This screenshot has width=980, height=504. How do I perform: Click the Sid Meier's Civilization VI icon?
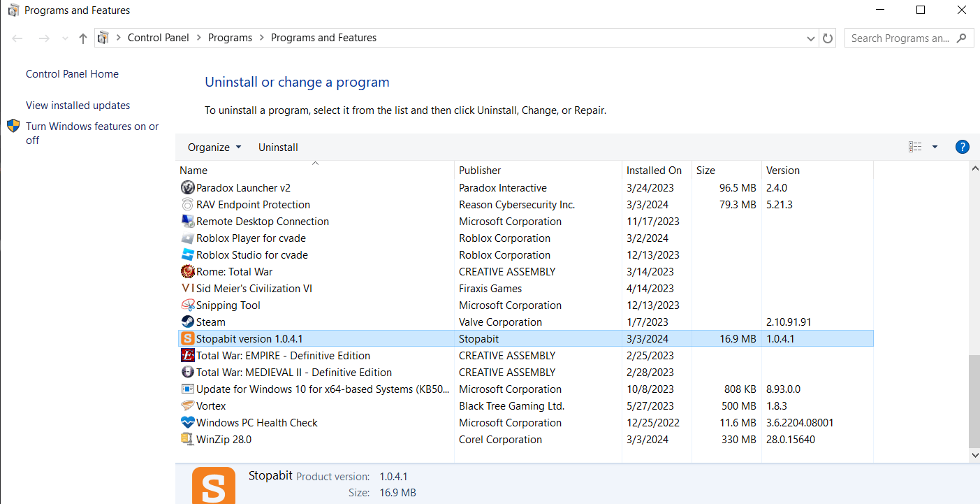pyautogui.click(x=187, y=288)
